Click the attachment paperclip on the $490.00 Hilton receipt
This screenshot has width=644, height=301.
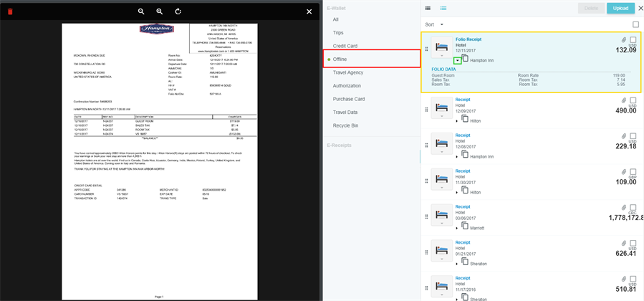[x=623, y=100]
